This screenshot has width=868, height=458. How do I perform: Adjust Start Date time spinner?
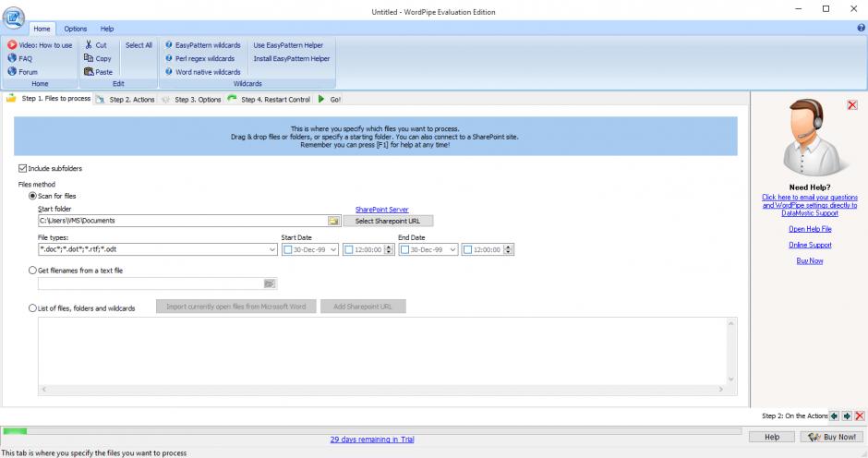pos(389,249)
